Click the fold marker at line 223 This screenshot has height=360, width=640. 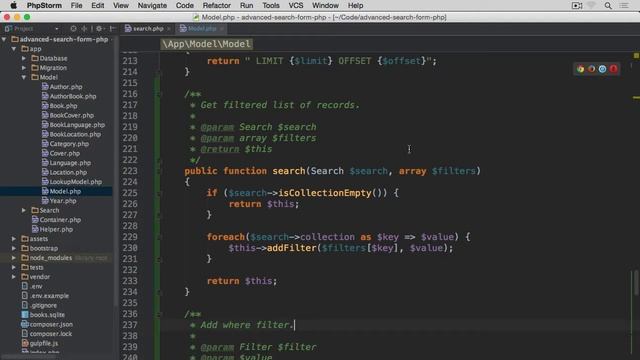[x=160, y=171]
